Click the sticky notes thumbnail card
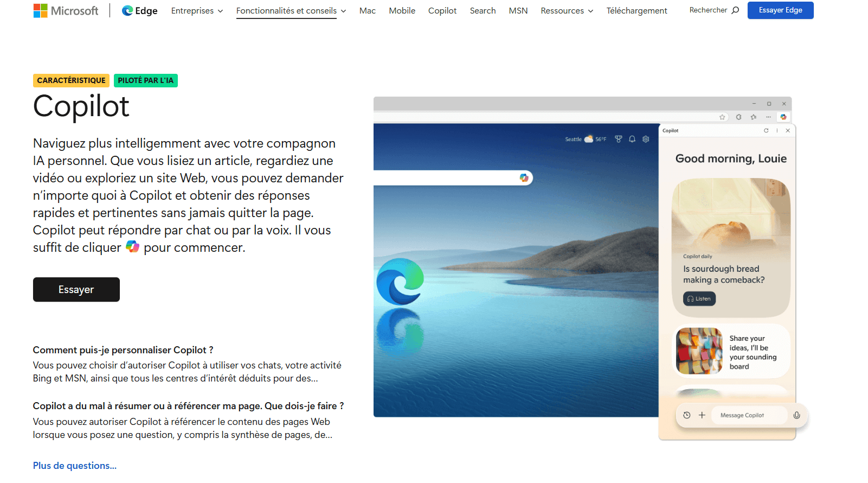 699,351
